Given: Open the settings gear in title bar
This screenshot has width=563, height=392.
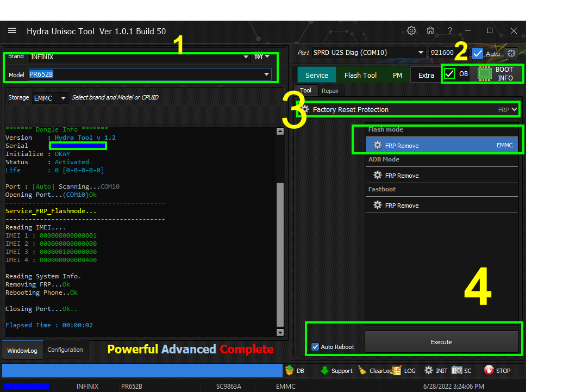Looking at the screenshot, I should pyautogui.click(x=411, y=30).
